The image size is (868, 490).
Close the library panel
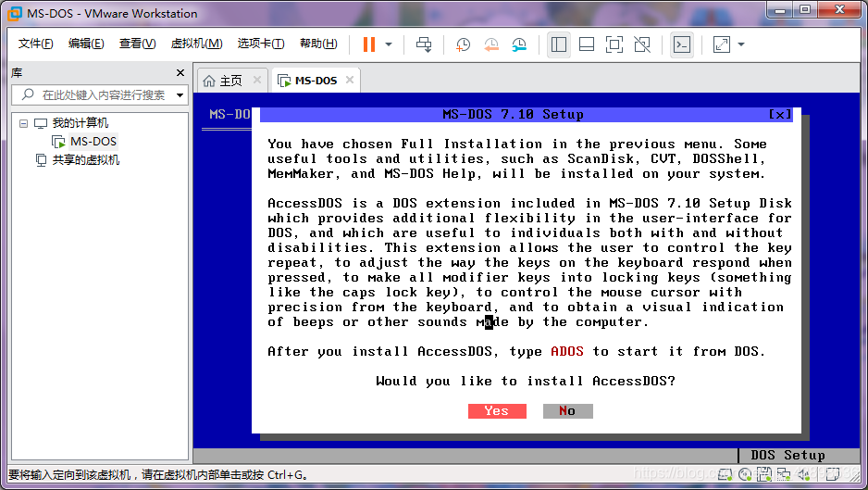(180, 72)
